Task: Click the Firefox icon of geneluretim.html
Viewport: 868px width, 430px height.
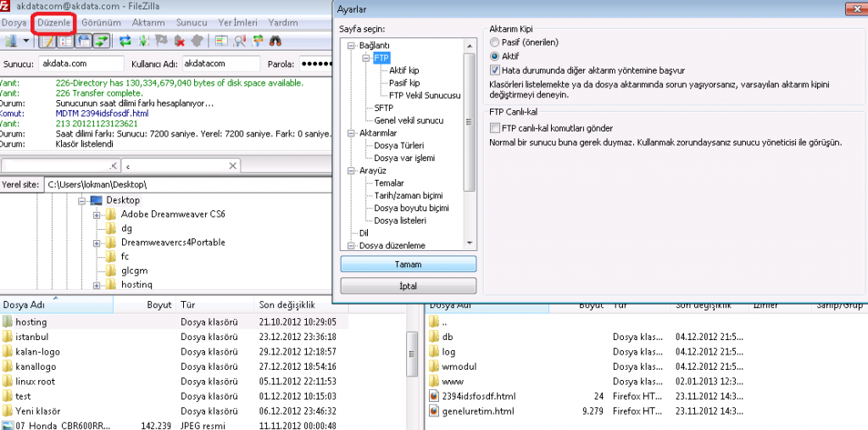Action: pos(434,411)
